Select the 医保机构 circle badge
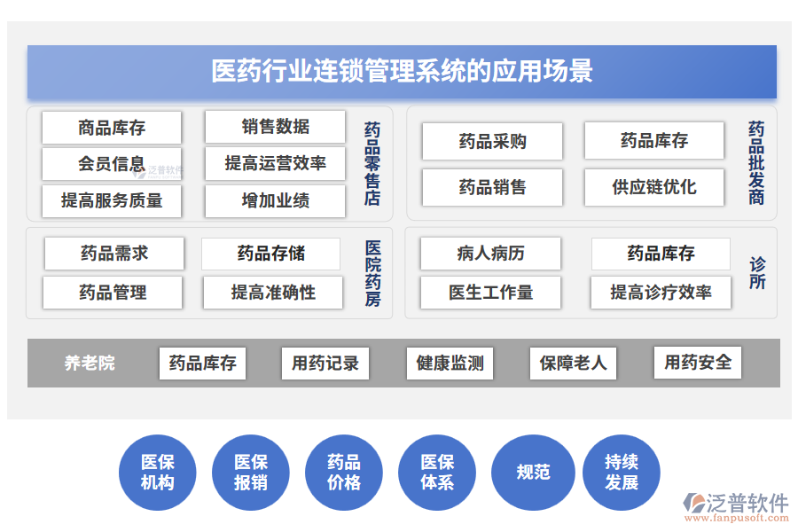Image resolution: width=798 pixels, height=532 pixels. pyautogui.click(x=158, y=473)
